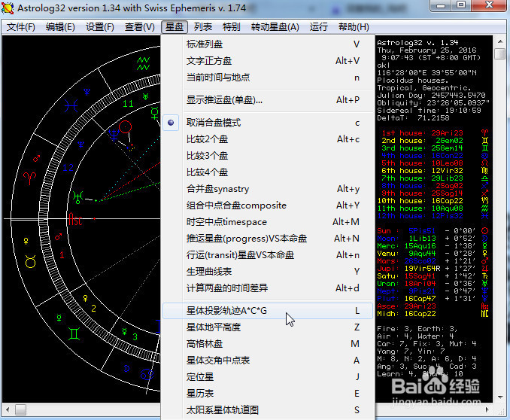Close the open 星盘 menu header
Viewport: 510px width, 420px height.
pyautogui.click(x=175, y=27)
